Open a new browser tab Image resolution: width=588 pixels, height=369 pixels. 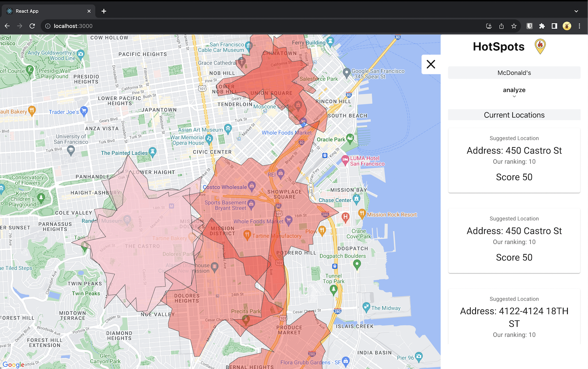click(x=104, y=11)
